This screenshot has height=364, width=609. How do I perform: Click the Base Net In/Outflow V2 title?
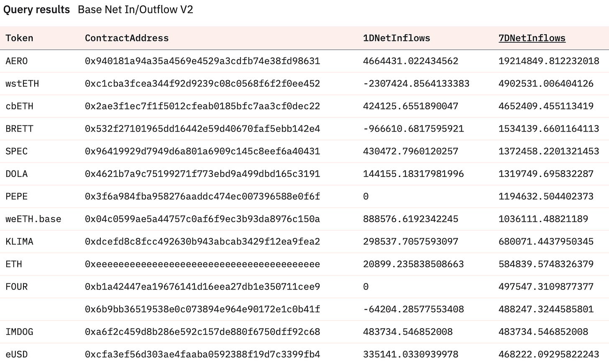point(136,10)
